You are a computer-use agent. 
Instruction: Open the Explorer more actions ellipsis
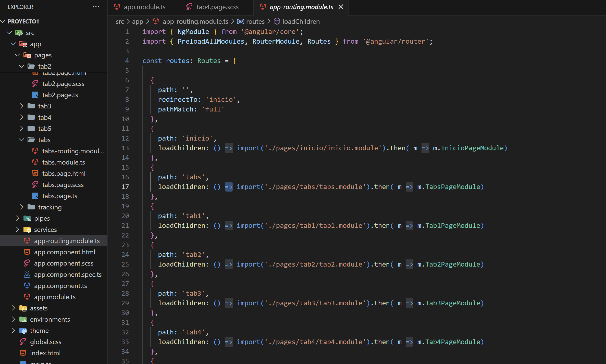tap(96, 7)
